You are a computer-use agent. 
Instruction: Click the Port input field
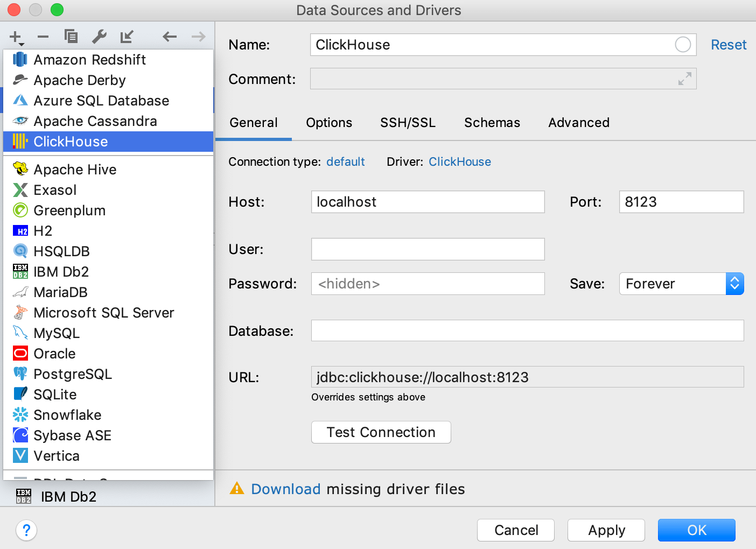tap(682, 202)
